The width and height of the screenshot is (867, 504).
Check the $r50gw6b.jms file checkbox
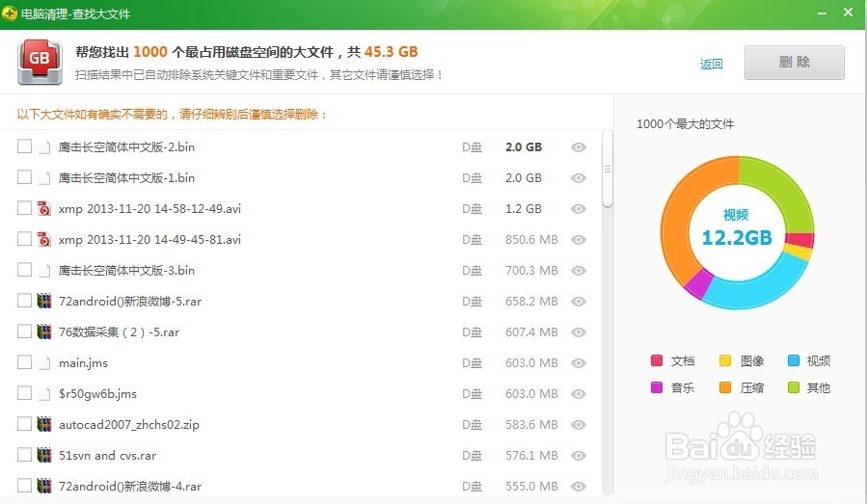[24, 393]
